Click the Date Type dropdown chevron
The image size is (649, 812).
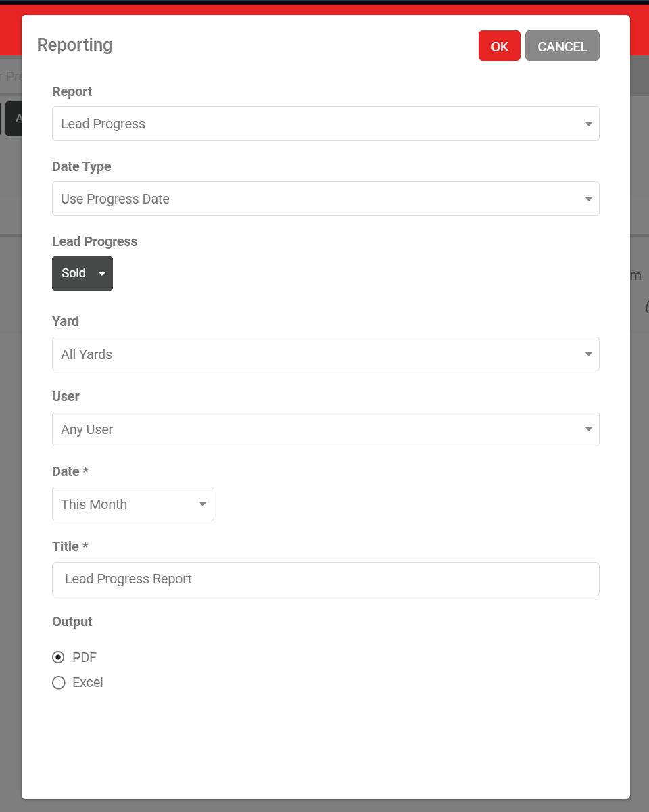pyautogui.click(x=589, y=198)
